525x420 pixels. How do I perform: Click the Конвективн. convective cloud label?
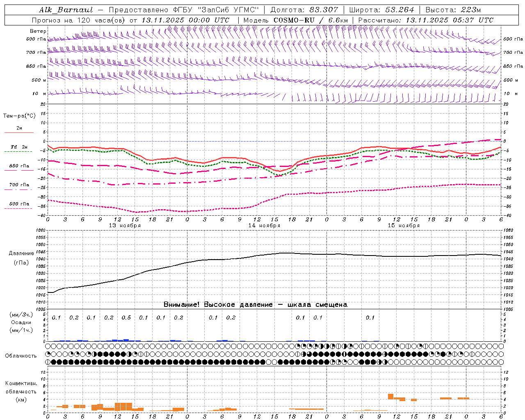[21, 383]
